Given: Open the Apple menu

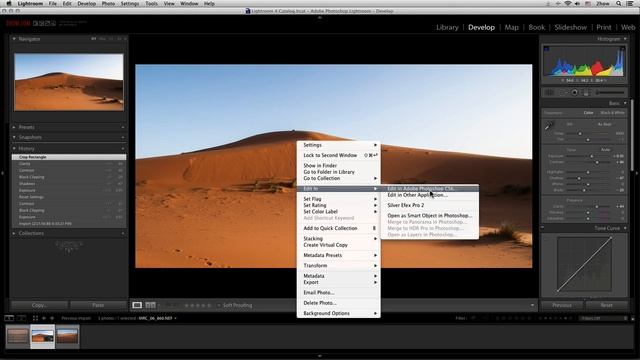Looking at the screenshot, I should pos(9,4).
